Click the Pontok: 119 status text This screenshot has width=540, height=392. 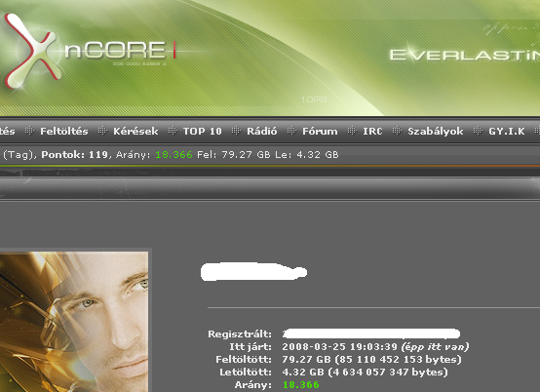click(x=75, y=155)
